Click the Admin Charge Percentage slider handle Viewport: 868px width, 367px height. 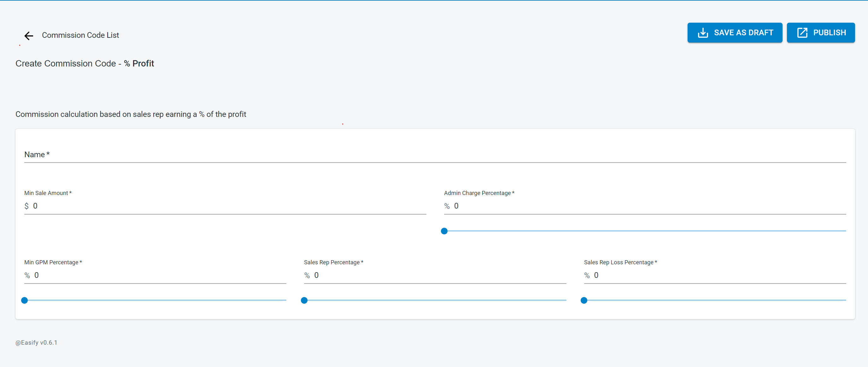[444, 231]
